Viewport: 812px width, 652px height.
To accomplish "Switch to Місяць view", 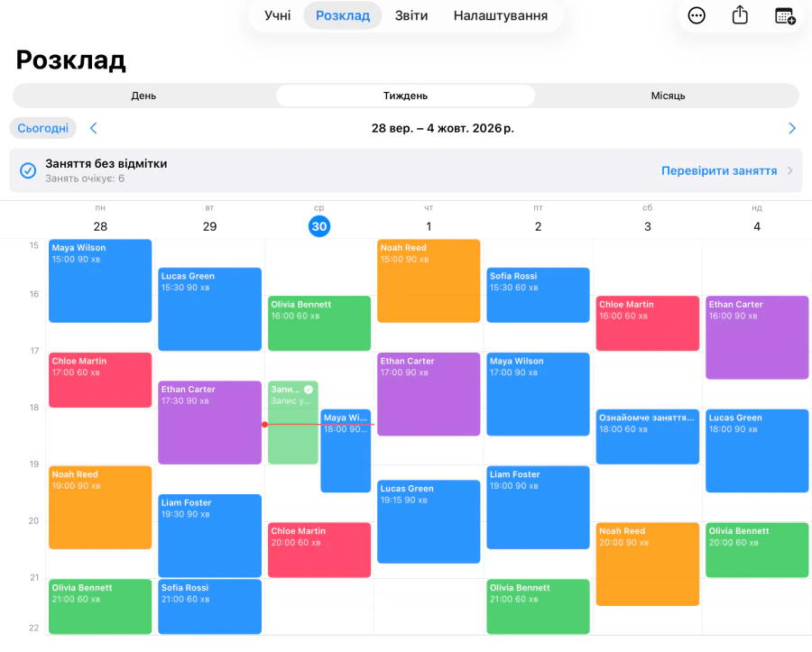I will point(668,96).
